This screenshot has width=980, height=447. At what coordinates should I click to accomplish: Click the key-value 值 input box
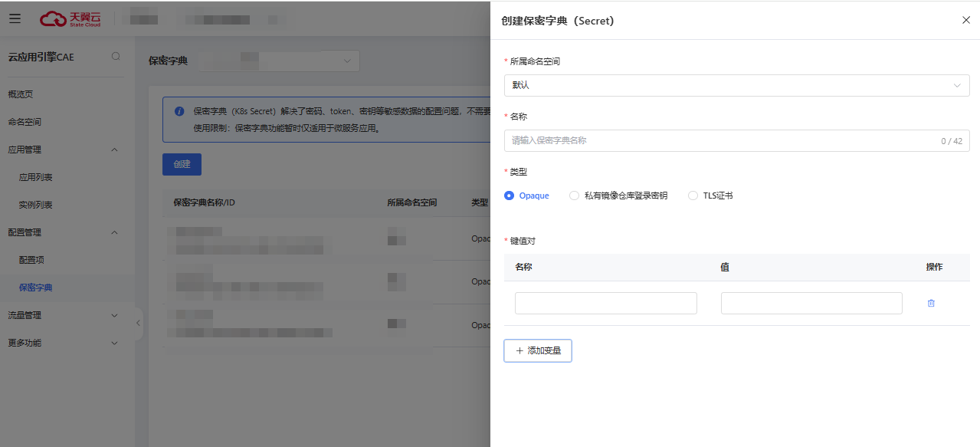[811, 303]
